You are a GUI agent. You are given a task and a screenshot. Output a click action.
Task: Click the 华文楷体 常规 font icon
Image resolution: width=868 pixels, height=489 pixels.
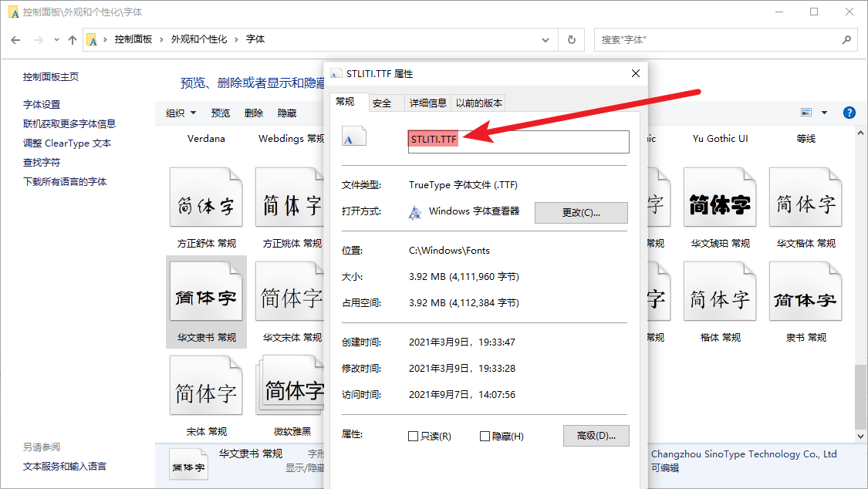point(805,205)
